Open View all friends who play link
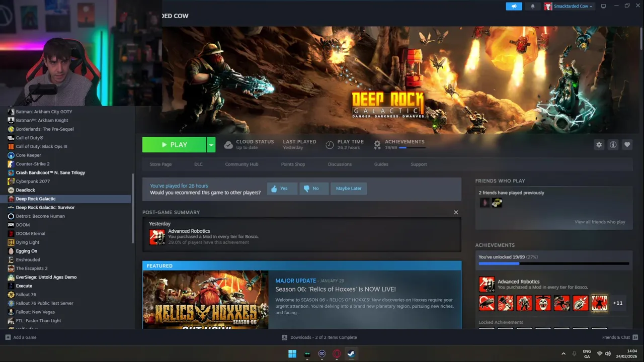Screen dimensions: 644x362 [x=600, y=222]
